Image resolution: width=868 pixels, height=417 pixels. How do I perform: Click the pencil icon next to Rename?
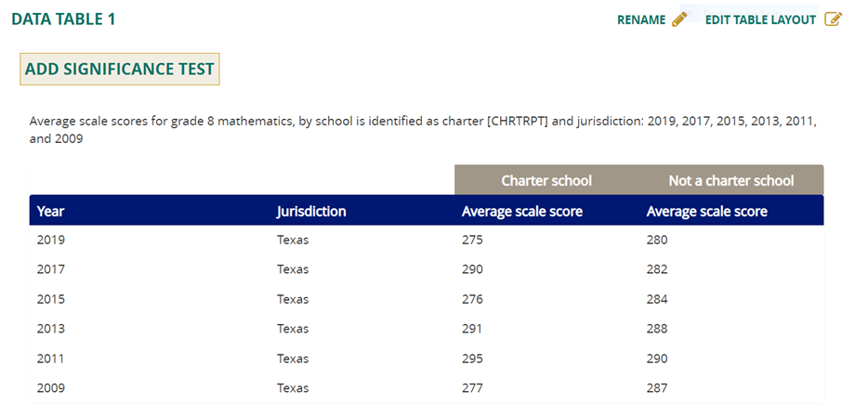click(x=679, y=20)
